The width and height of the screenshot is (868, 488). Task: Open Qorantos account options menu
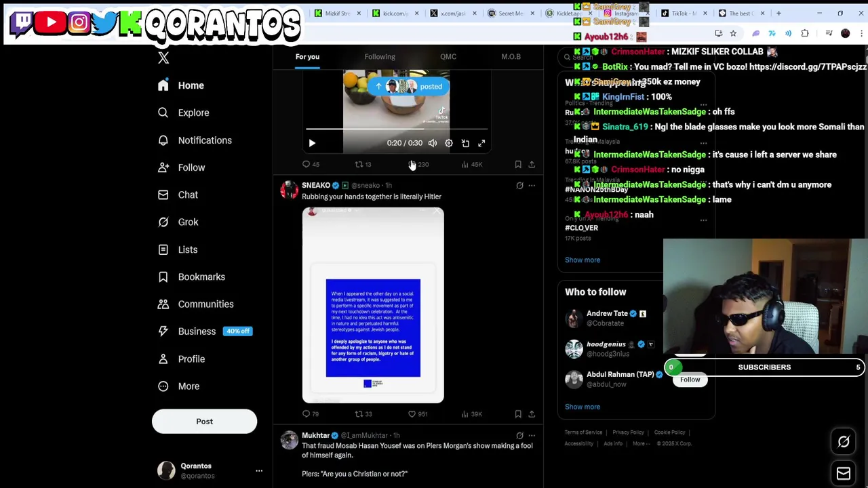point(258,470)
